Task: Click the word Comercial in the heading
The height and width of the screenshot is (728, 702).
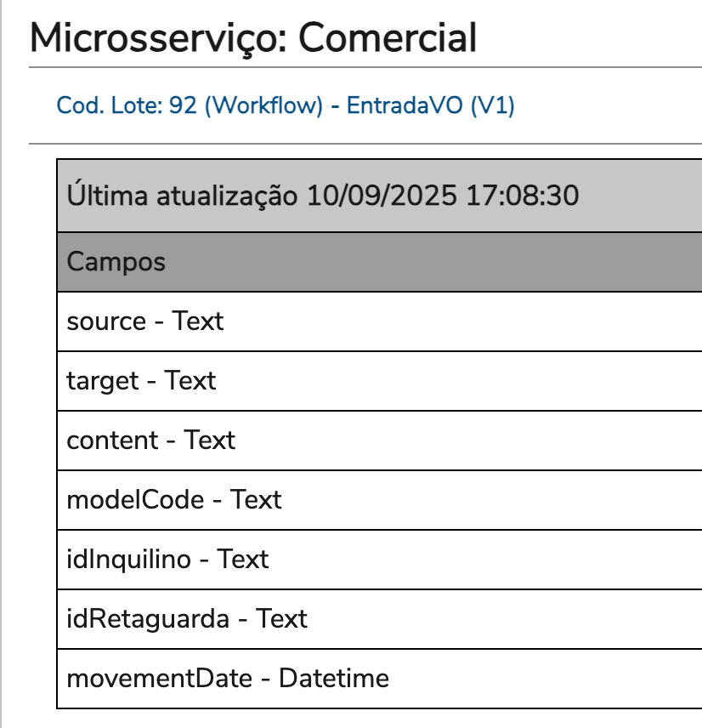Action: pos(388,37)
